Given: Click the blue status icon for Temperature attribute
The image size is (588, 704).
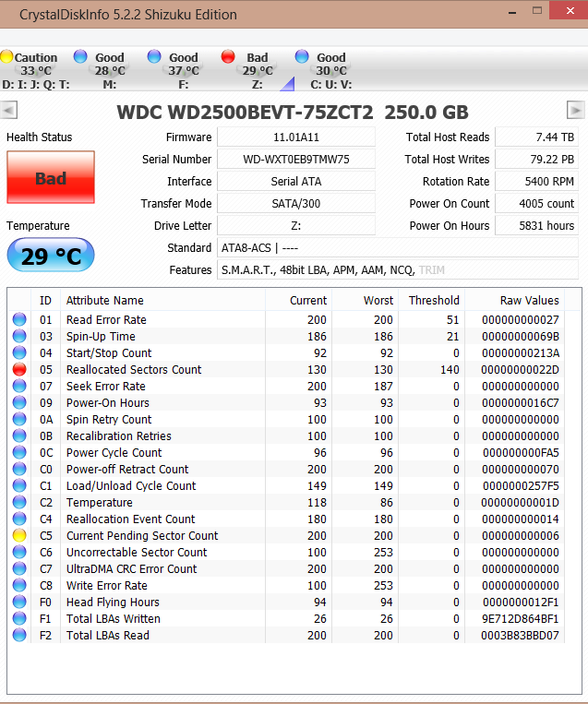Looking at the screenshot, I should (x=19, y=502).
